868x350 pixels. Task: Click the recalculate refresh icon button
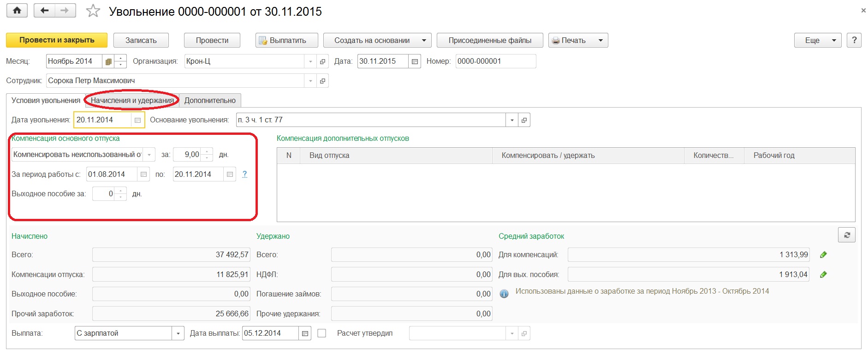846,235
